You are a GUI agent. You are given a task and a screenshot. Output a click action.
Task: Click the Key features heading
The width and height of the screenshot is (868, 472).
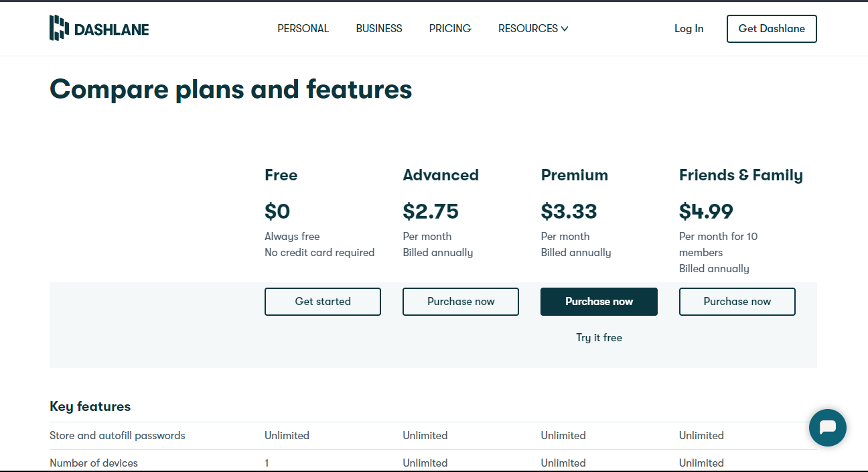click(90, 406)
